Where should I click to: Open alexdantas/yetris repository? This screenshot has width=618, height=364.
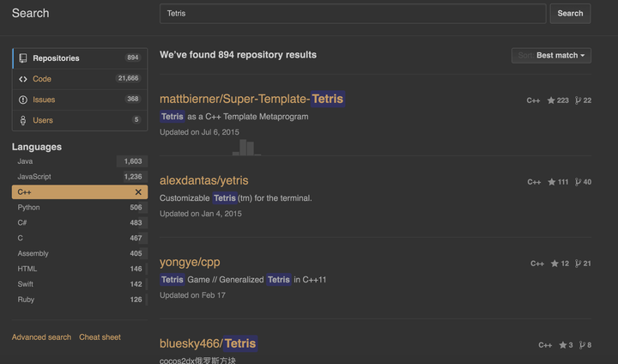click(203, 180)
